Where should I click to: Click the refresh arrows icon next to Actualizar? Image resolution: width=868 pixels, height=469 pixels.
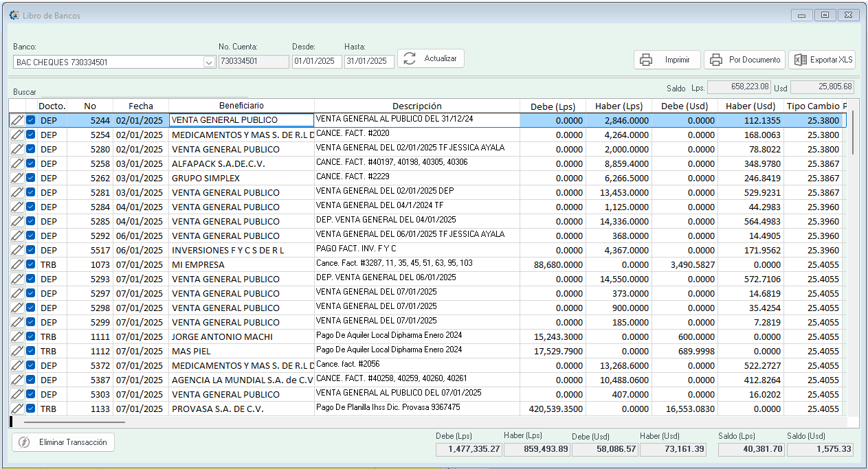point(410,59)
